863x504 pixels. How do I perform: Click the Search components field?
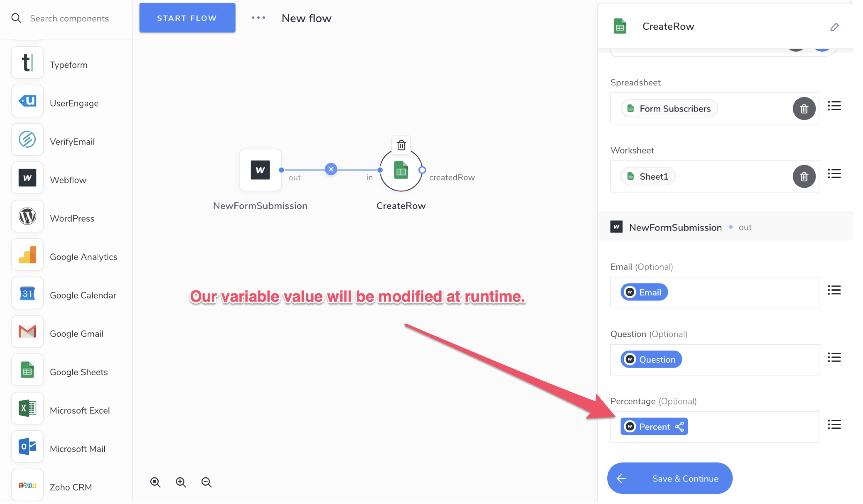(69, 18)
